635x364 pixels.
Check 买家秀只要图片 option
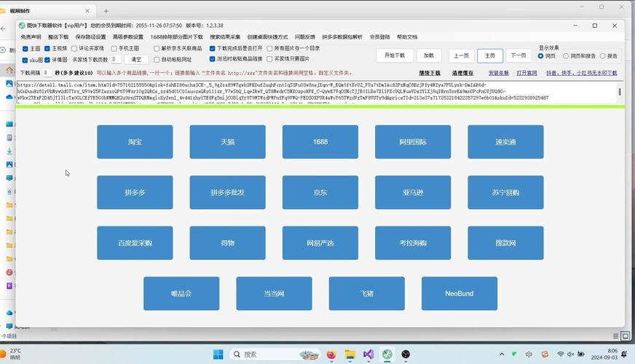(x=269, y=59)
